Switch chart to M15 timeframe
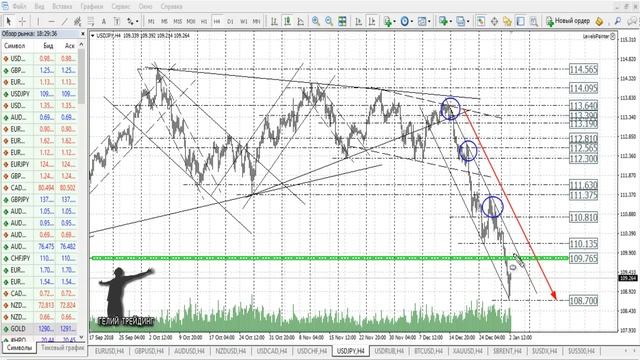 click(x=178, y=21)
